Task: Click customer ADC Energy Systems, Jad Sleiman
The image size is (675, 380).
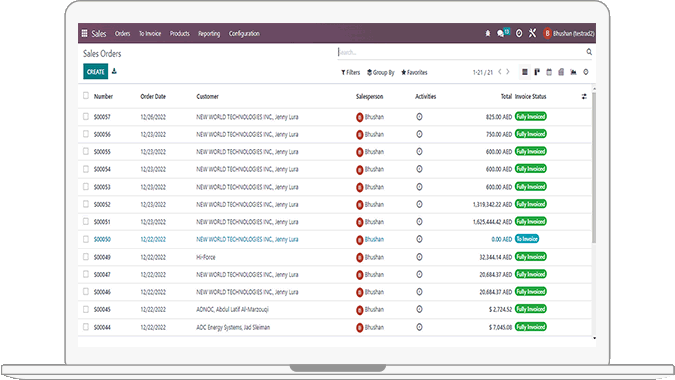Action: (233, 327)
